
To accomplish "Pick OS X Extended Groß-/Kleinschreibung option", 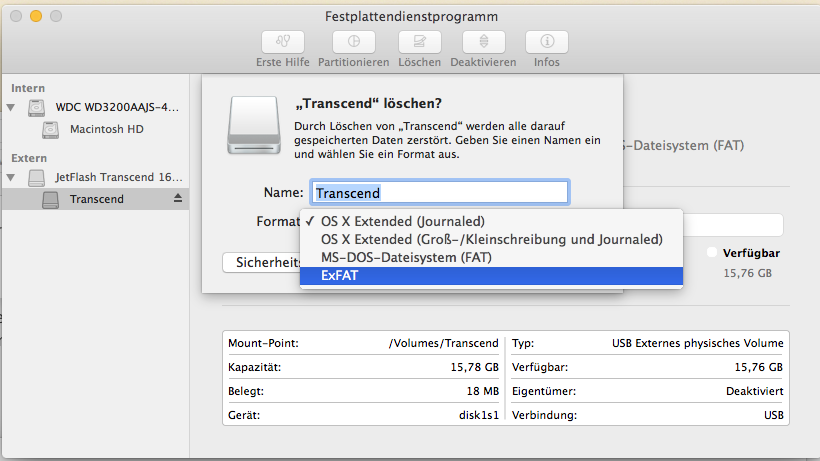I will click(491, 239).
